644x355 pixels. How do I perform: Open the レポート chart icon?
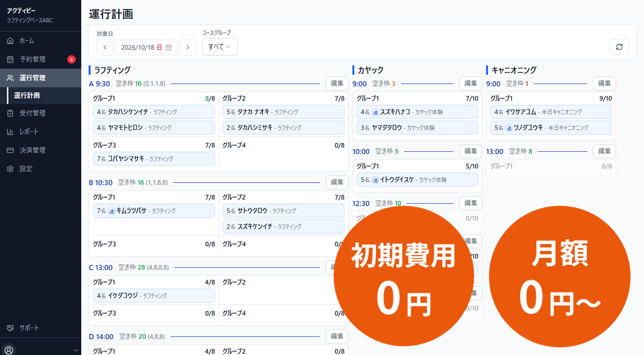click(x=10, y=132)
